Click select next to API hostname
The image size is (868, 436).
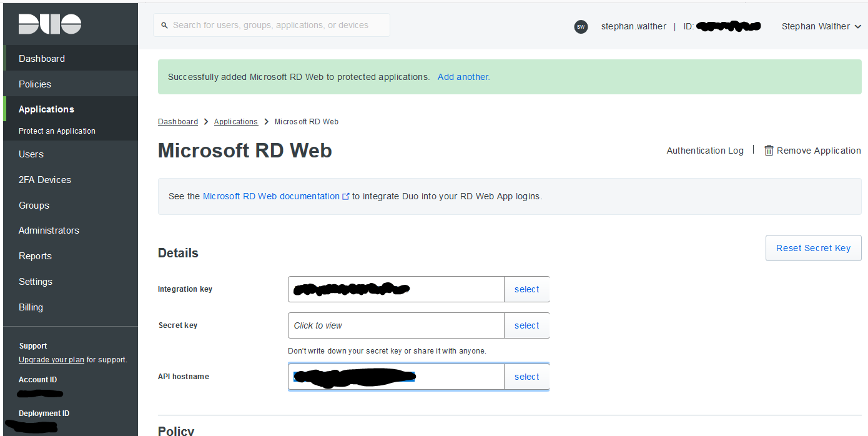tap(527, 377)
